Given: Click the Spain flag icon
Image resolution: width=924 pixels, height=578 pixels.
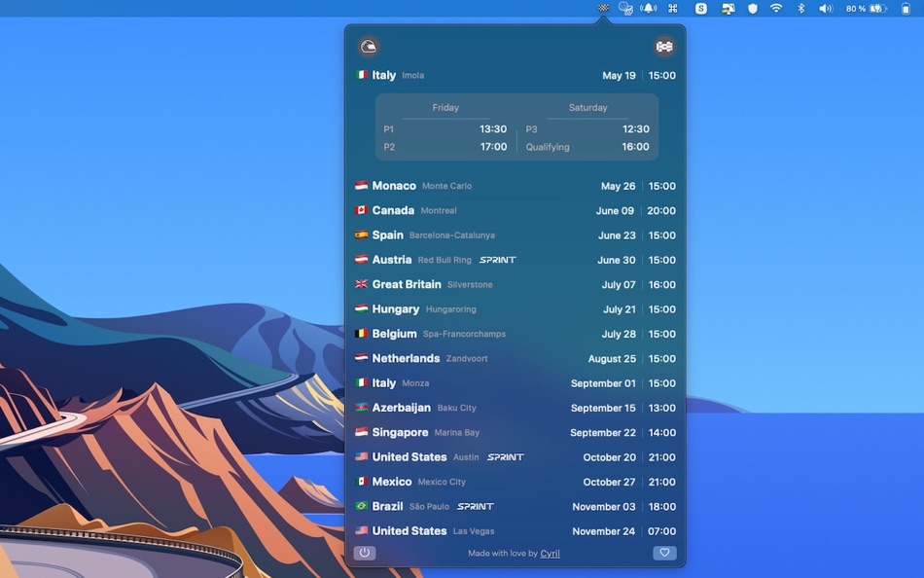Looking at the screenshot, I should coord(361,235).
